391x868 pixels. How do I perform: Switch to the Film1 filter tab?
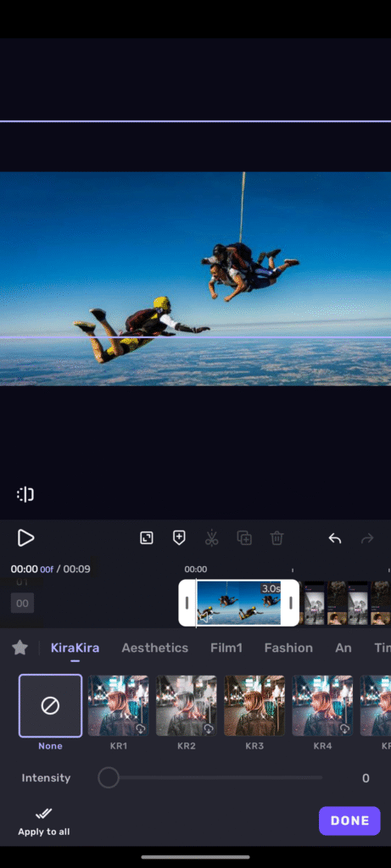click(x=226, y=648)
